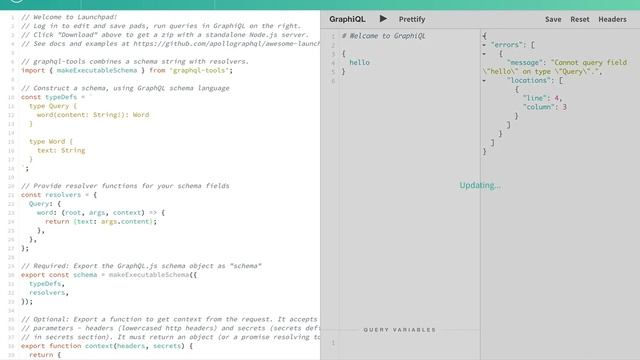640x360 pixels.
Task: Click the "word: (root, args, context) =>" line
Action: (x=101, y=213)
